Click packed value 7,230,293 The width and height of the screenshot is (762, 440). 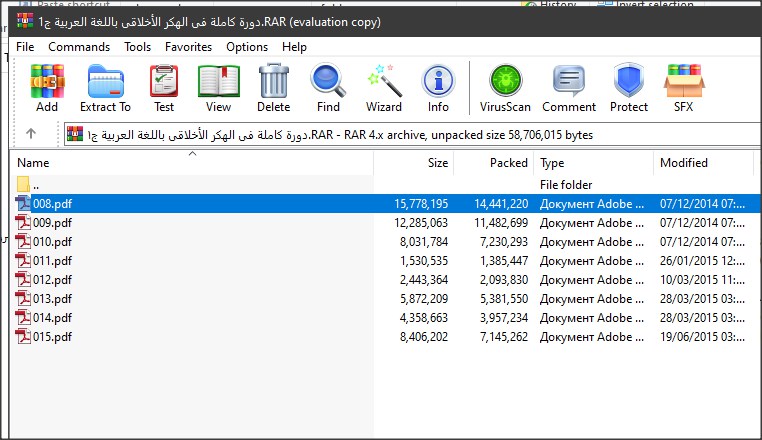[x=503, y=242]
